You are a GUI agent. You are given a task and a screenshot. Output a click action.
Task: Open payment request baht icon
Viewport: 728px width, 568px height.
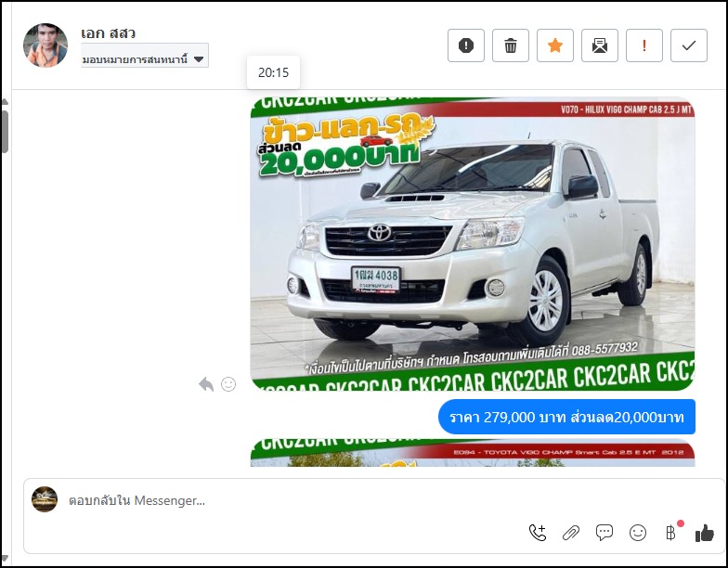tap(670, 533)
